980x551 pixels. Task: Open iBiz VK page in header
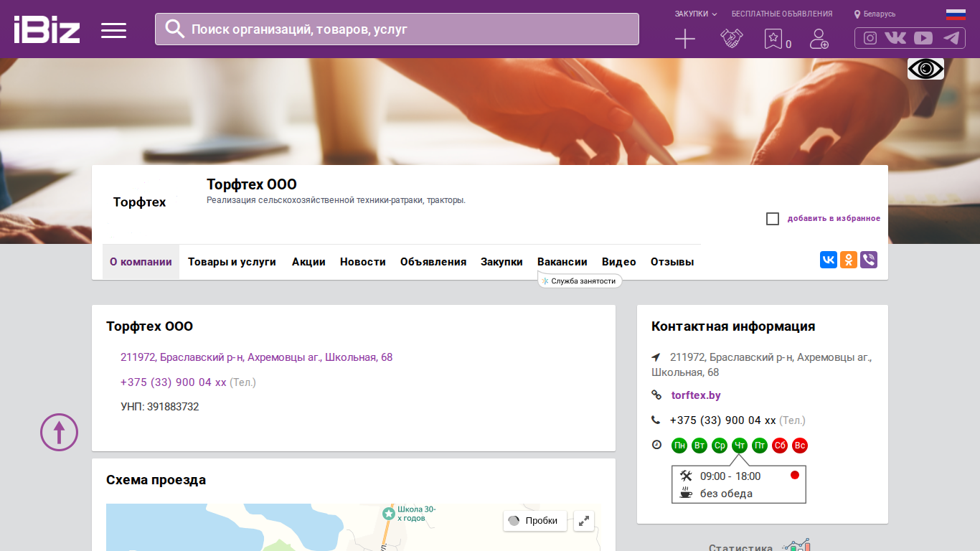(895, 38)
